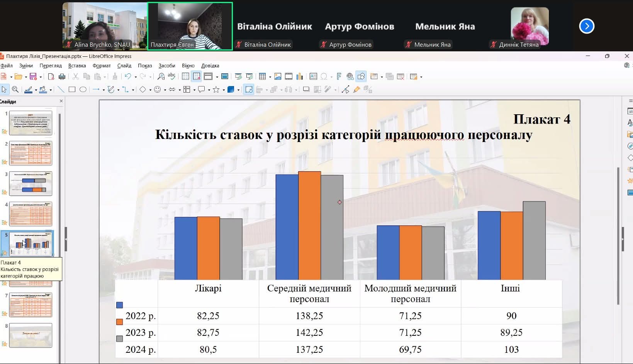Click the Insert Chart icon

(x=299, y=77)
